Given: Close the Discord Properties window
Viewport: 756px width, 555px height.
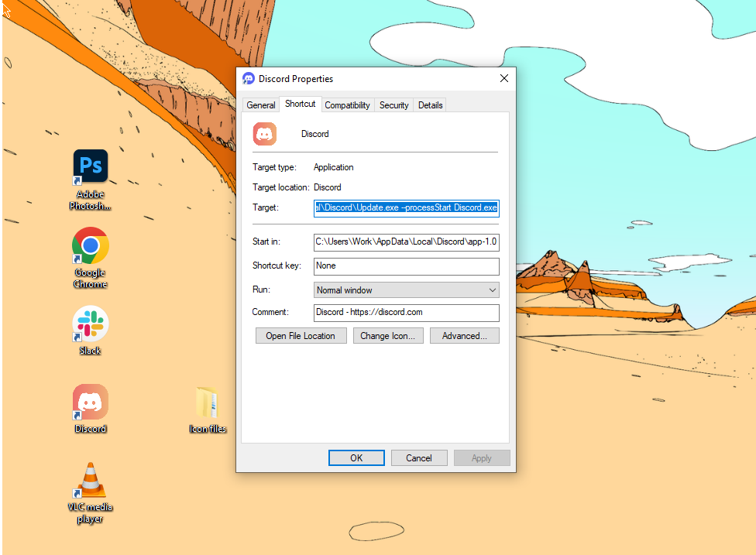Looking at the screenshot, I should [x=503, y=78].
